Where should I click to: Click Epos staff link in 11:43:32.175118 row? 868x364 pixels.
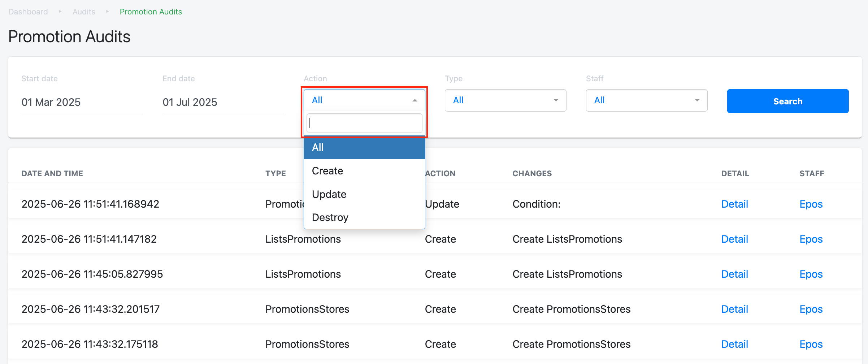pyautogui.click(x=811, y=344)
